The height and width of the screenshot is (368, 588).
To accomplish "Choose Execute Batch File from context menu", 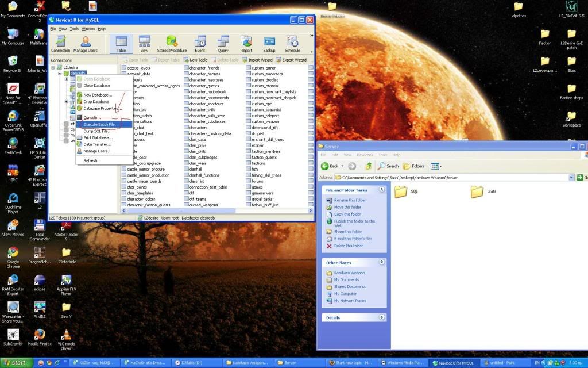I will click(x=100, y=124).
